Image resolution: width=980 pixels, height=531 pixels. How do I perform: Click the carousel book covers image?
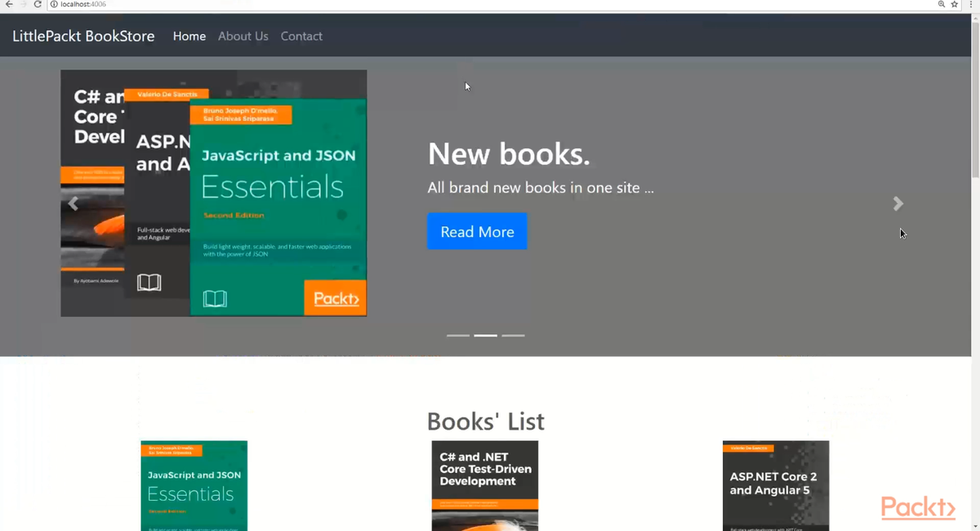pyautogui.click(x=214, y=193)
